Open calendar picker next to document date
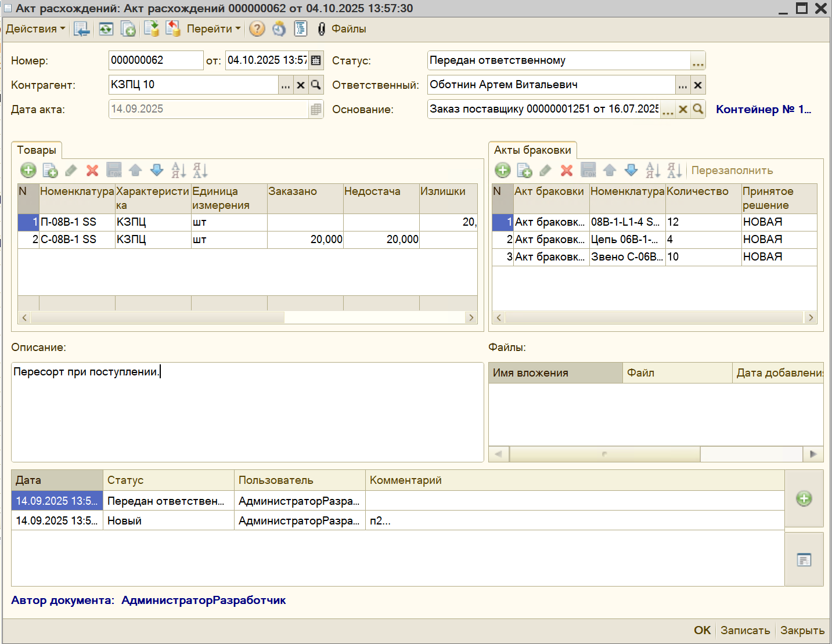Screen dimensions: 832x644 316,60
